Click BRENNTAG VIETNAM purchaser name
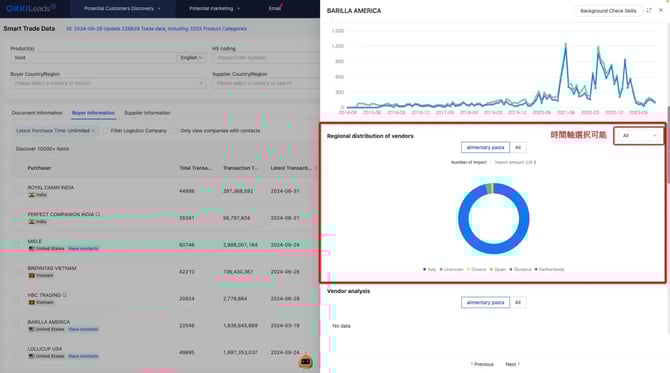This screenshot has height=373, width=670. coord(52,268)
